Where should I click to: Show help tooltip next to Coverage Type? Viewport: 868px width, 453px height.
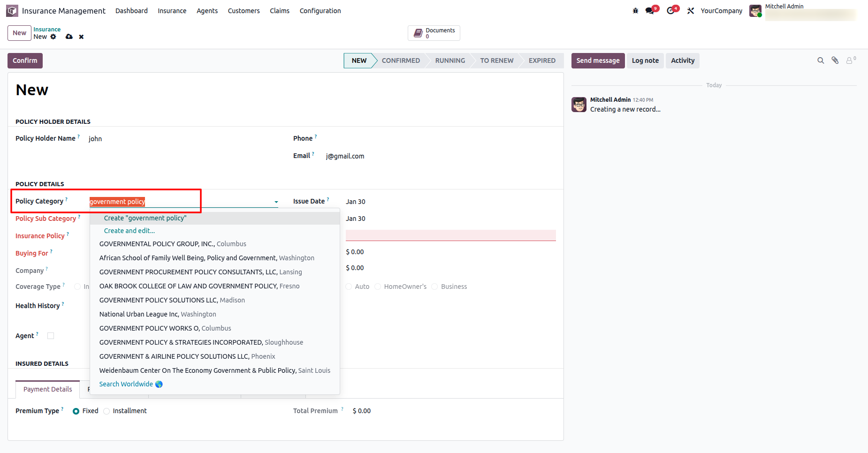coord(64,285)
